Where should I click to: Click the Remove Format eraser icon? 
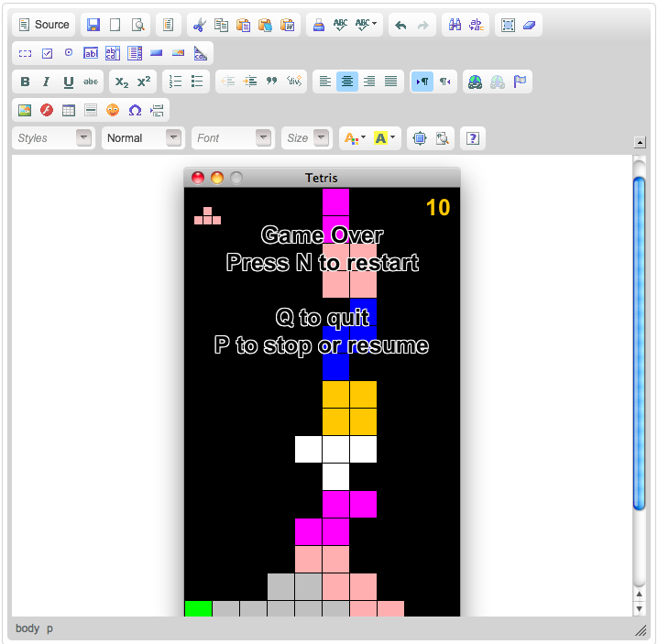click(x=530, y=25)
